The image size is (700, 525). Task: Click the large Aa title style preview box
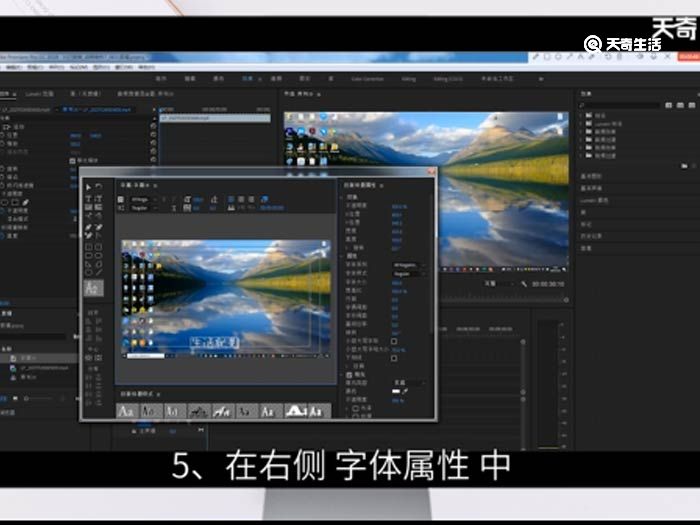tap(93, 287)
